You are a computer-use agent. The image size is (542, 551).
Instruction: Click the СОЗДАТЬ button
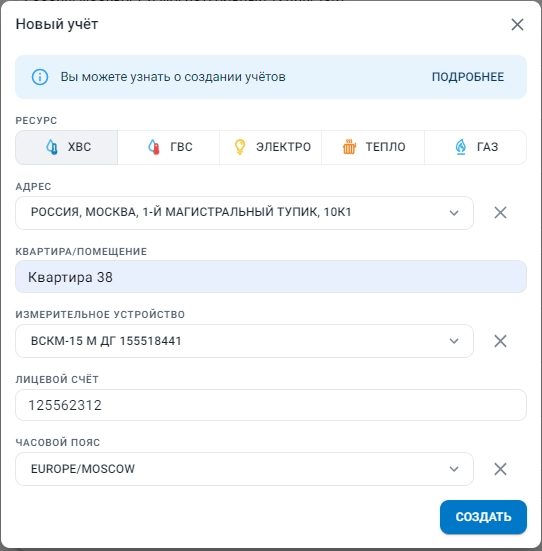tap(483, 517)
